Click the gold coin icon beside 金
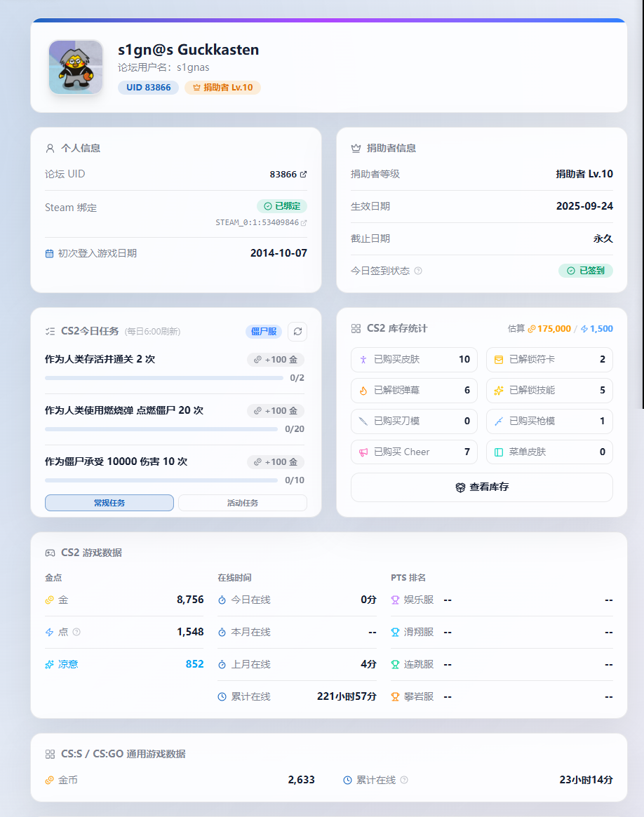The width and height of the screenshot is (644, 817). click(50, 600)
